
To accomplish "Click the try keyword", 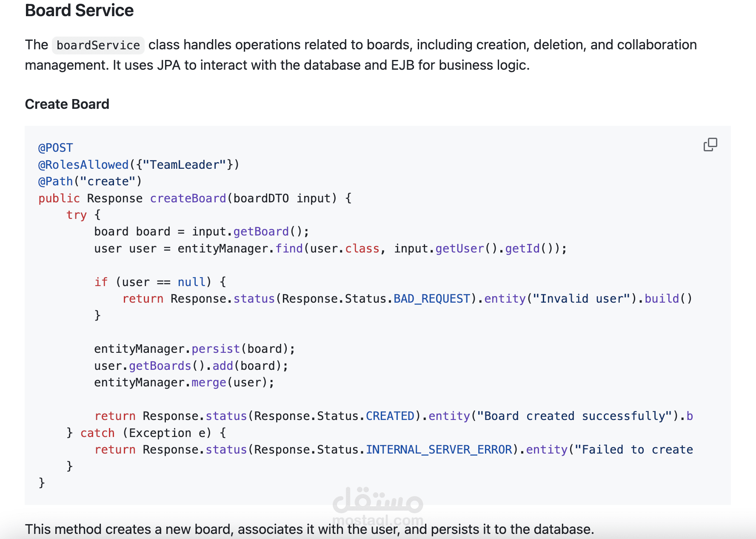I will point(77,215).
